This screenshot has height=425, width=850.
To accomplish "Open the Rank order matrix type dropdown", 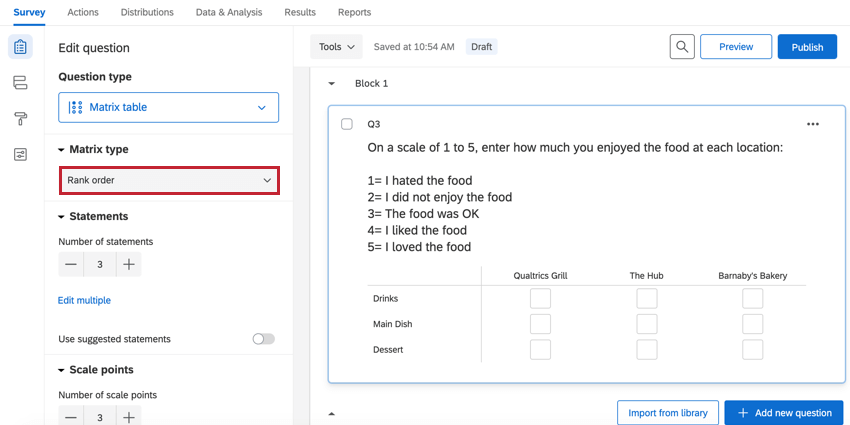I will tap(168, 180).
